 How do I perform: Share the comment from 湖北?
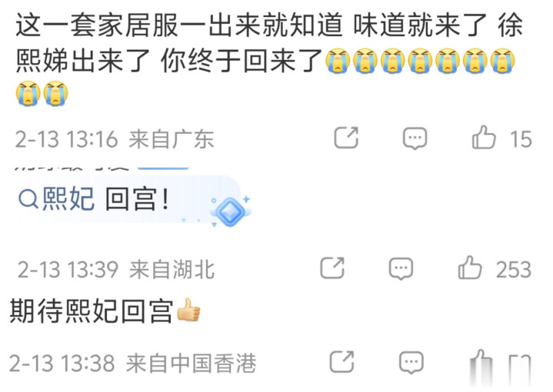(332, 268)
